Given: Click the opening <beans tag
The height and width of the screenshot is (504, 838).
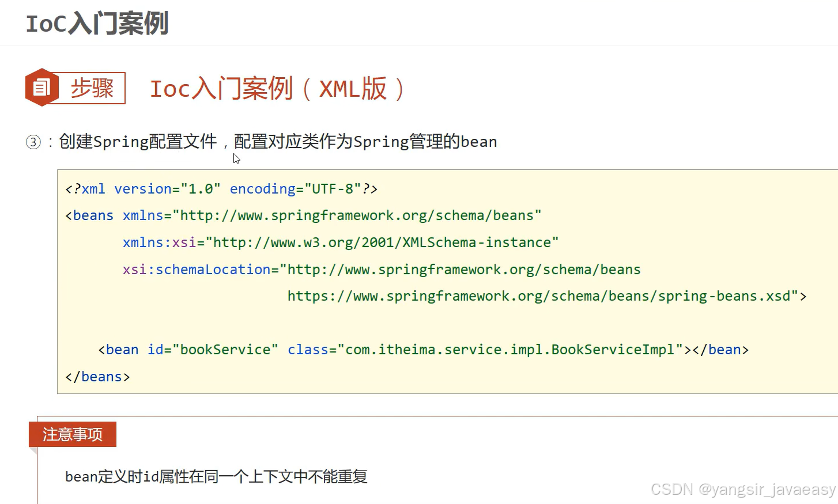Looking at the screenshot, I should point(89,215).
